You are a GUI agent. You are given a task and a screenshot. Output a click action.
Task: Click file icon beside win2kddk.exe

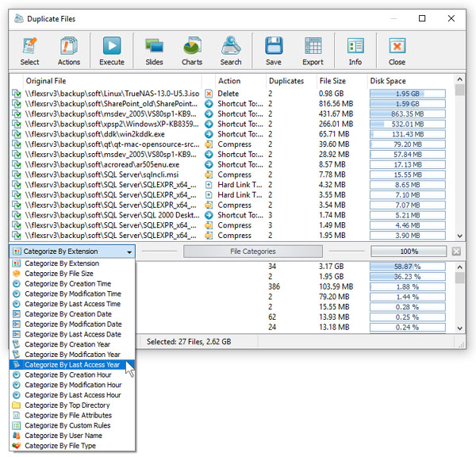point(17,134)
